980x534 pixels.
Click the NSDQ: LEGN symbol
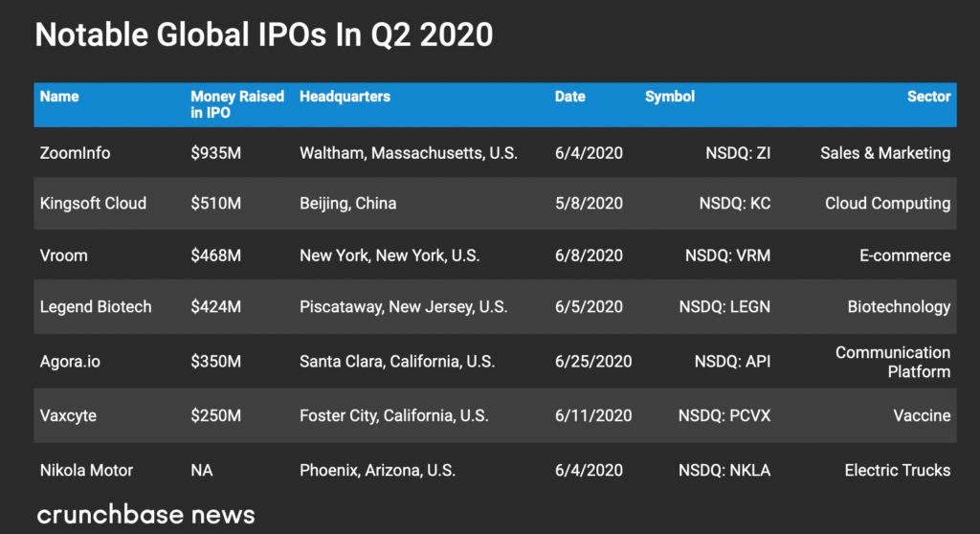[x=725, y=306]
